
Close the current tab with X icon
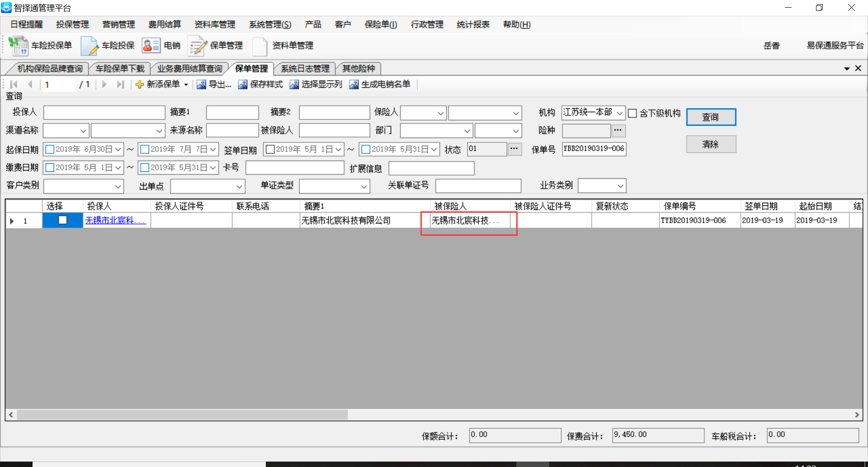click(858, 68)
